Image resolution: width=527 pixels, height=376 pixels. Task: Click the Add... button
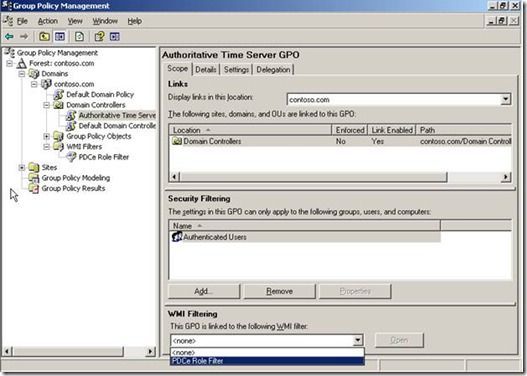(204, 291)
